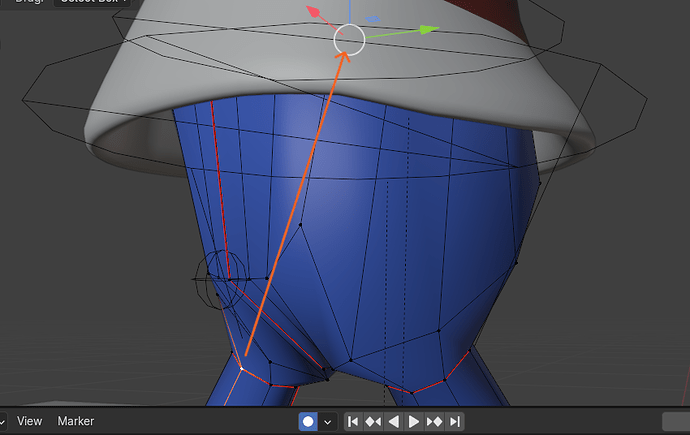Jump to the next keyframe
This screenshot has height=435, width=690.
434,422
